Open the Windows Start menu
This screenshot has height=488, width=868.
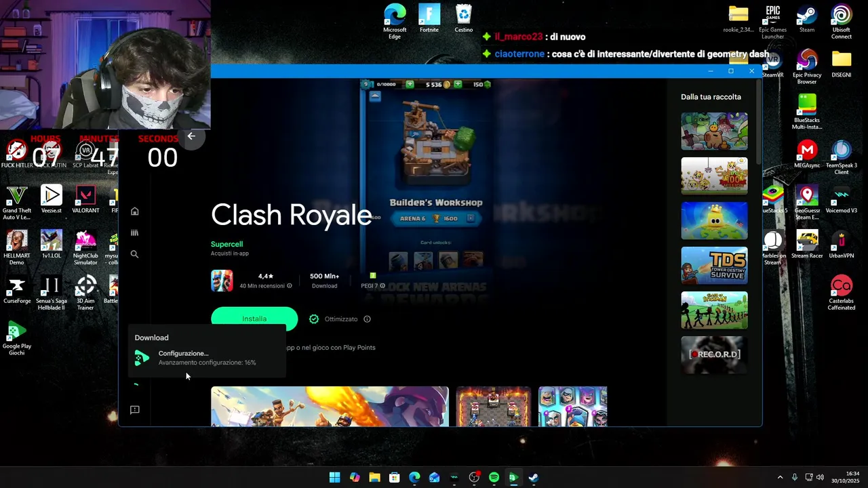point(334,477)
